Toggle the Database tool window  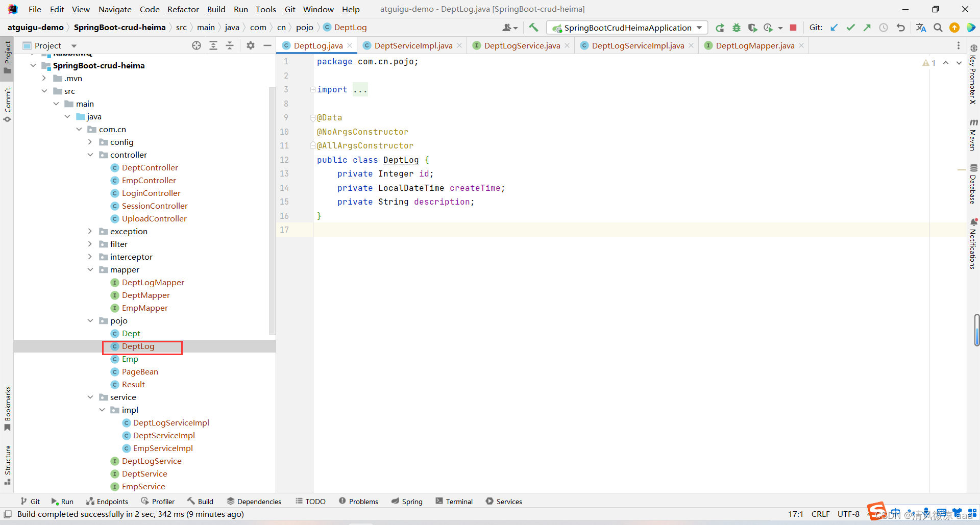click(x=973, y=184)
